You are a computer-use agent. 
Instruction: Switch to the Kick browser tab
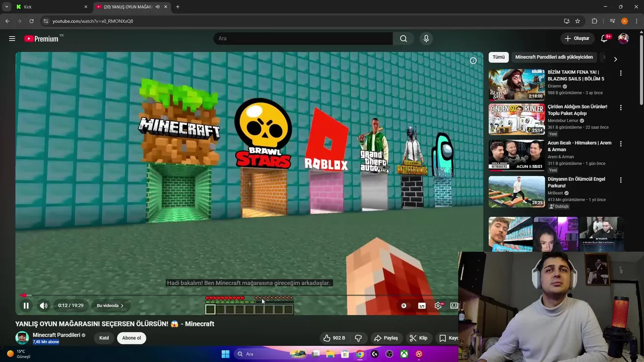pos(50,7)
